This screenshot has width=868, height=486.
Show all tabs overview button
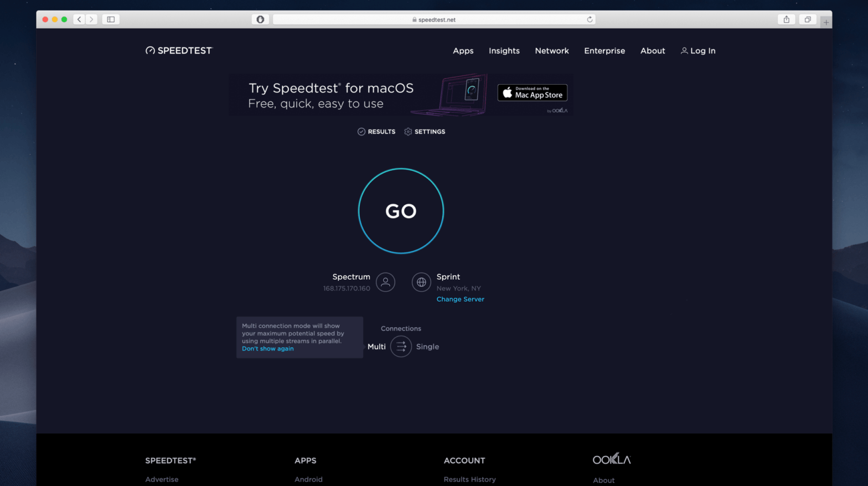tap(808, 19)
